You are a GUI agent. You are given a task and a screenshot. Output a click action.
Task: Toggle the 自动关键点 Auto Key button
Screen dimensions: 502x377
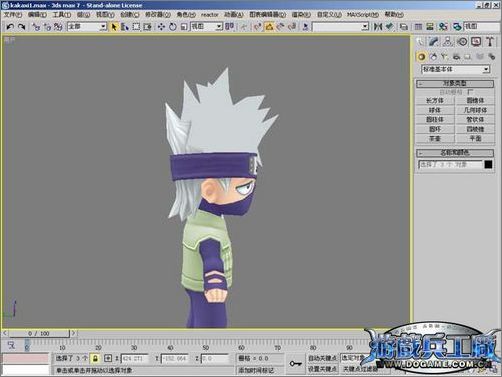[323, 358]
